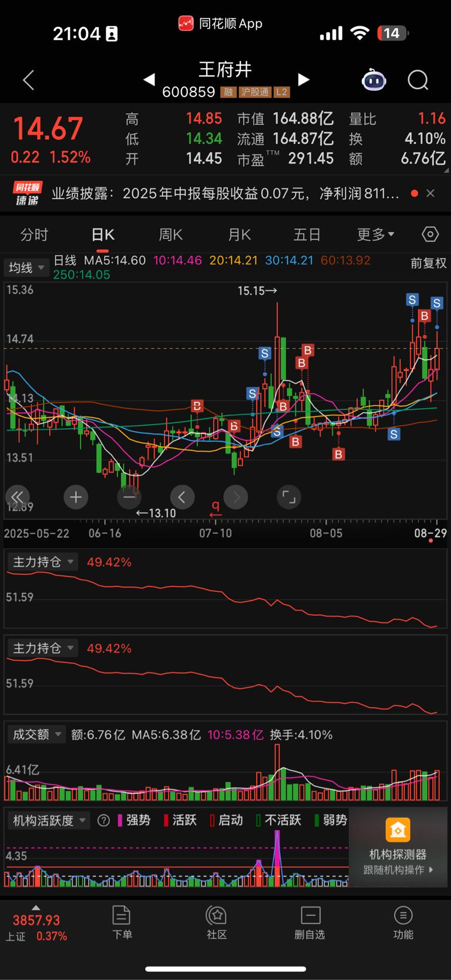This screenshot has width=451, height=980.
Task: Close the earnings disclosure banner
Action: click(430, 193)
